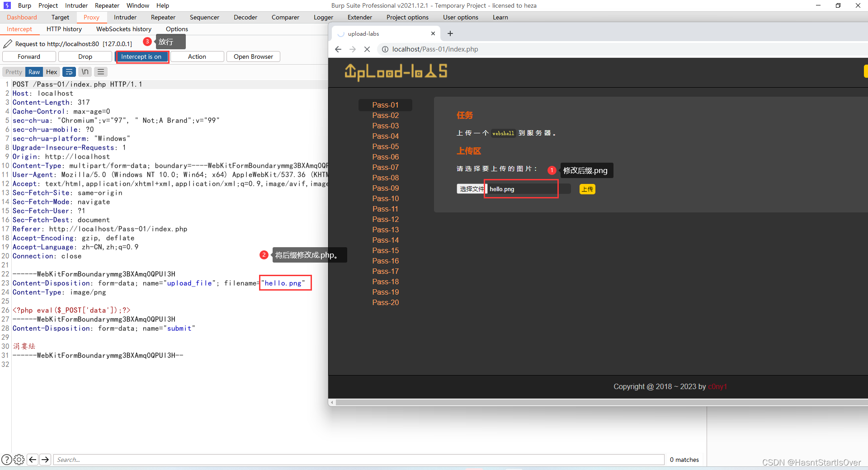
Task: Open the Burp menu
Action: [24, 5]
